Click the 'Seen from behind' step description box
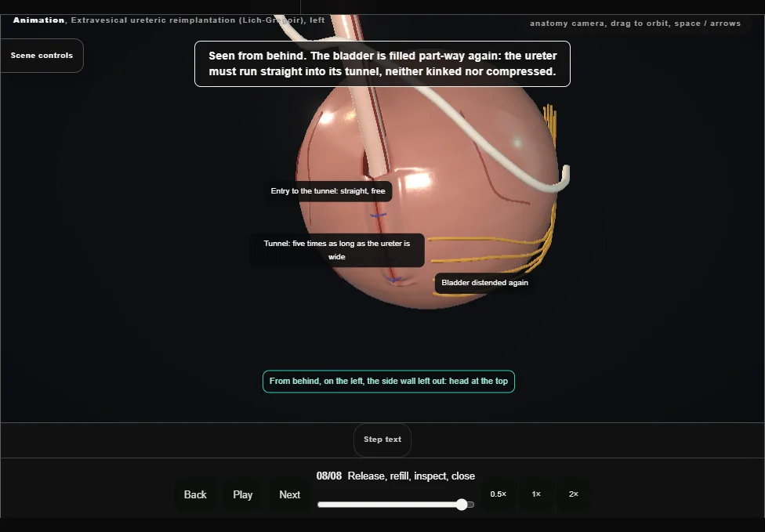Viewport: 765px width, 532px height. coord(382,64)
